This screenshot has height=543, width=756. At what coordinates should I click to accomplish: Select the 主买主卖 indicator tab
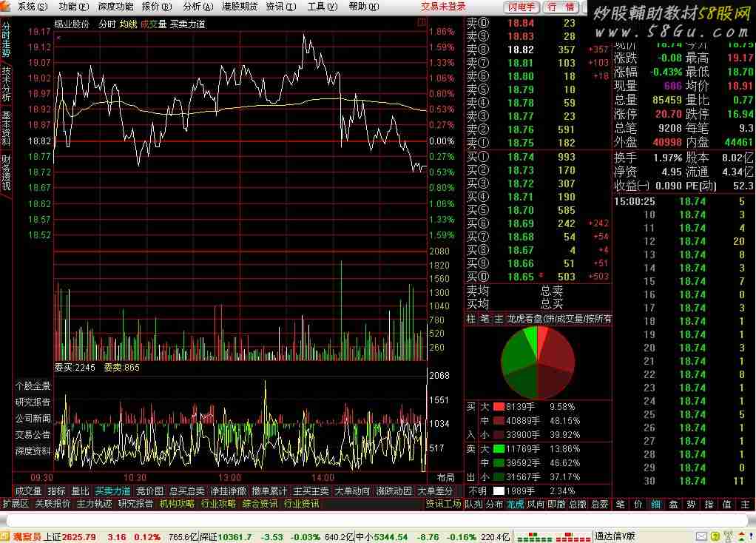(x=311, y=491)
